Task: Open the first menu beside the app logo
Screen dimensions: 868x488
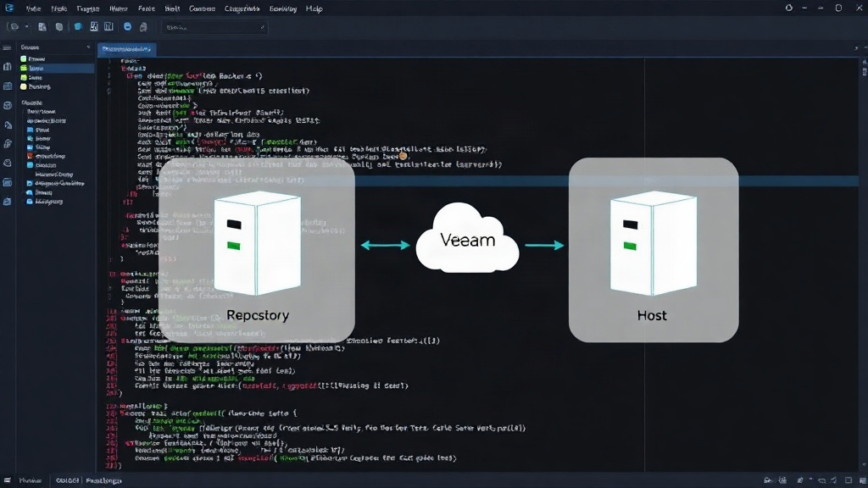Action: coord(33,8)
